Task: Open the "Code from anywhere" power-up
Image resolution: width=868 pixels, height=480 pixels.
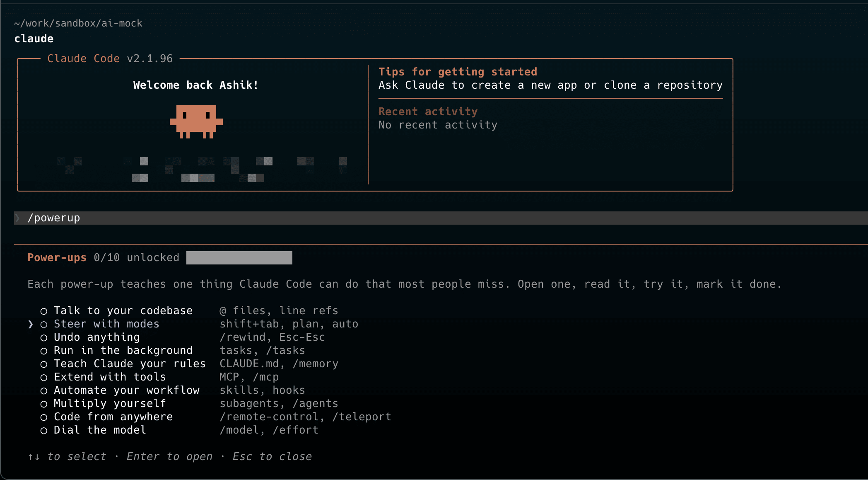Action: (x=113, y=417)
